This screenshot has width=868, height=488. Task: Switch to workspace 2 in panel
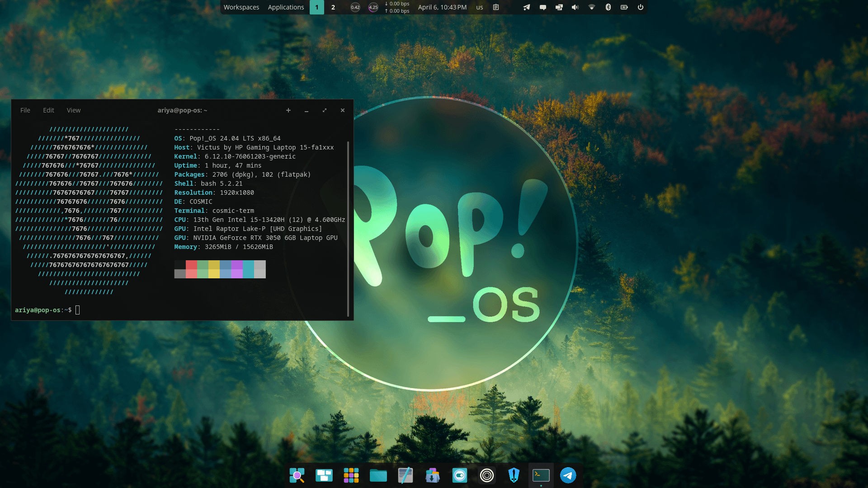tap(333, 7)
